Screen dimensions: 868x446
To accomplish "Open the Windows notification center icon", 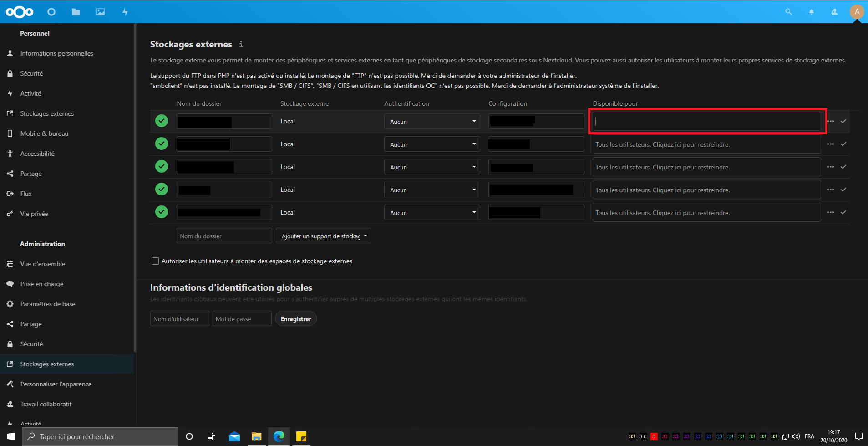I will pyautogui.click(x=858, y=436).
